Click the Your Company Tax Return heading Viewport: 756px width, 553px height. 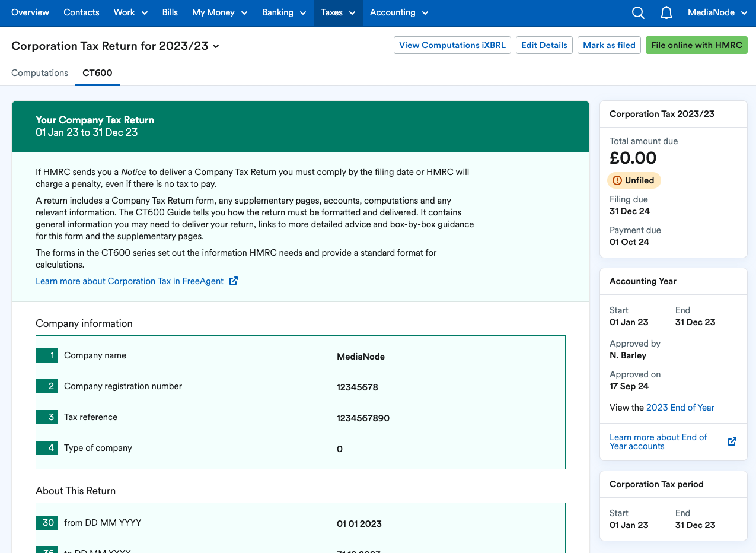coord(95,120)
